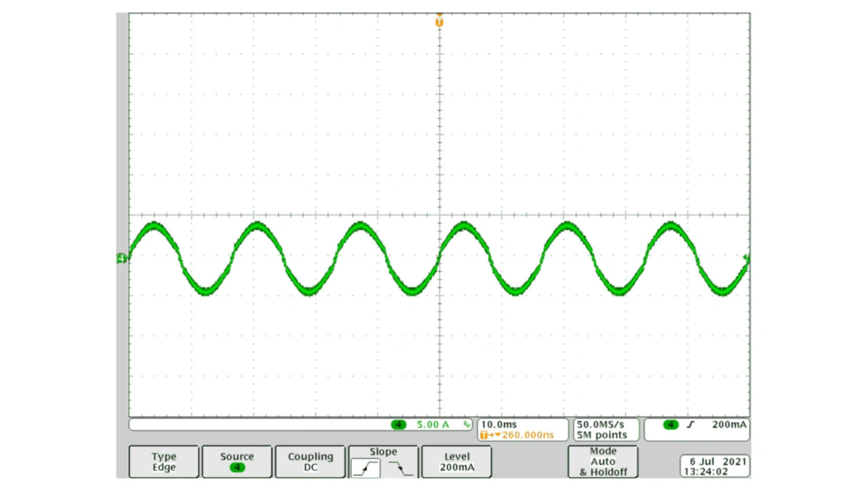Click the date and time display
This screenshot has width=868, height=489.
point(715,466)
